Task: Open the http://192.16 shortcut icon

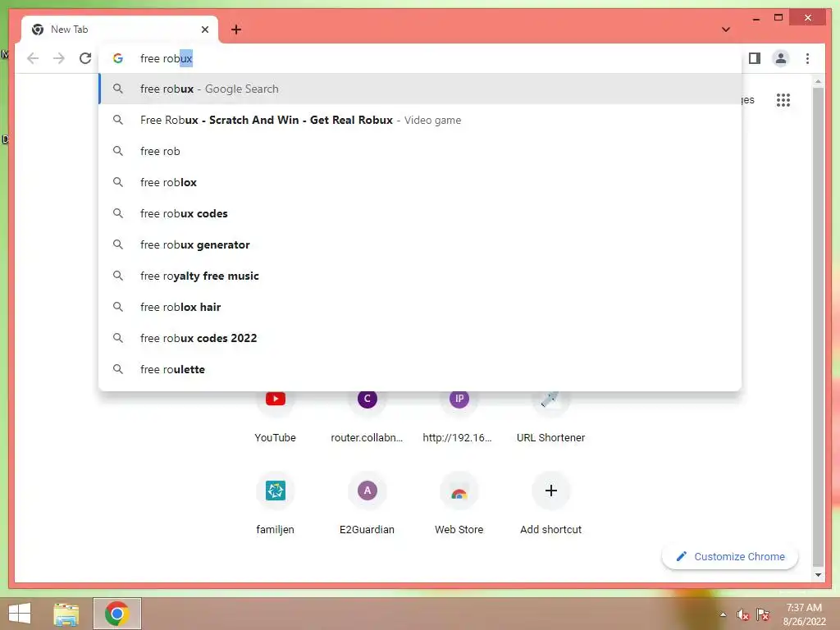Action: coord(459,399)
